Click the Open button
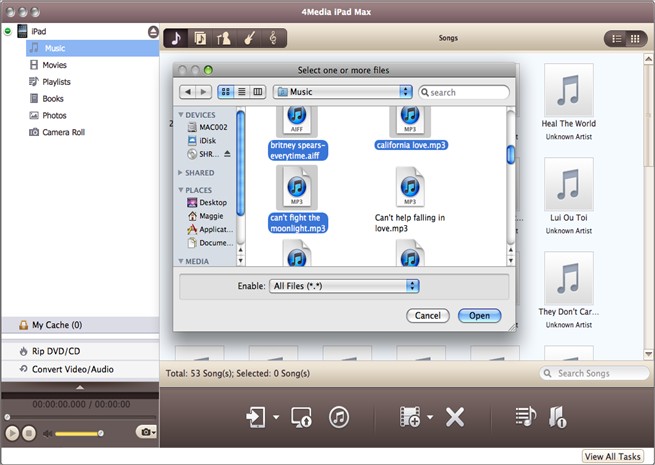The image size is (655, 465). [x=479, y=315]
